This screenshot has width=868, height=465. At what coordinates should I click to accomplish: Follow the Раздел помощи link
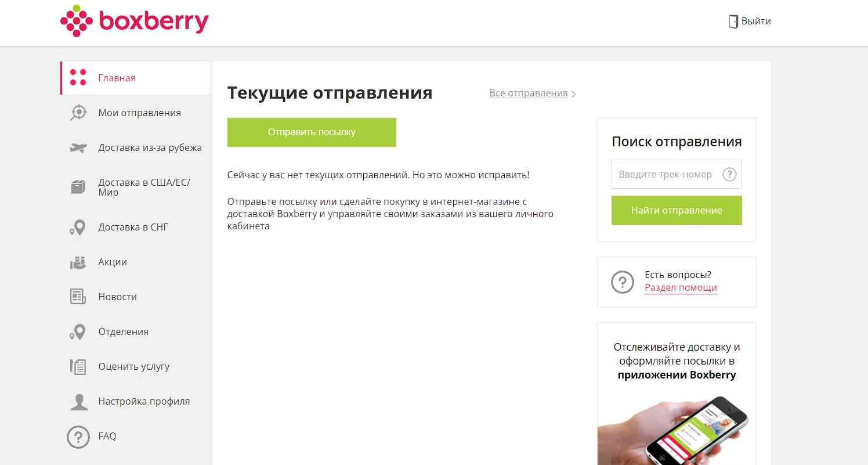pos(681,288)
